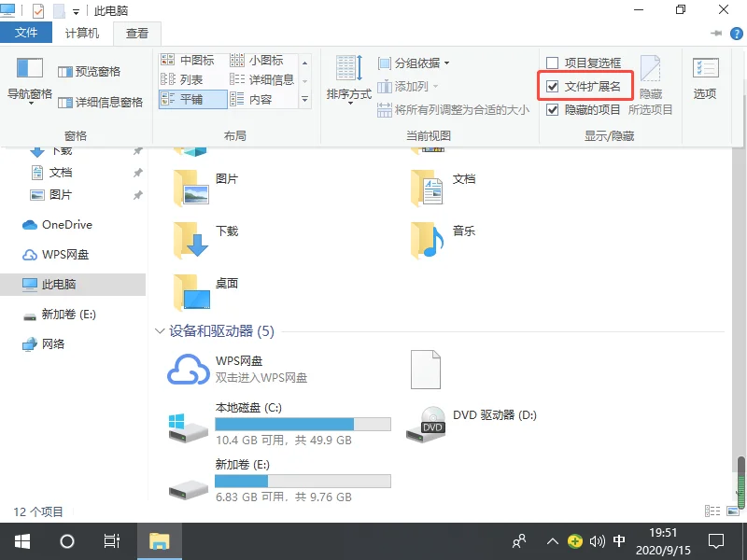
Task: Click Local Disk (C:) usage bar
Action: click(x=303, y=425)
